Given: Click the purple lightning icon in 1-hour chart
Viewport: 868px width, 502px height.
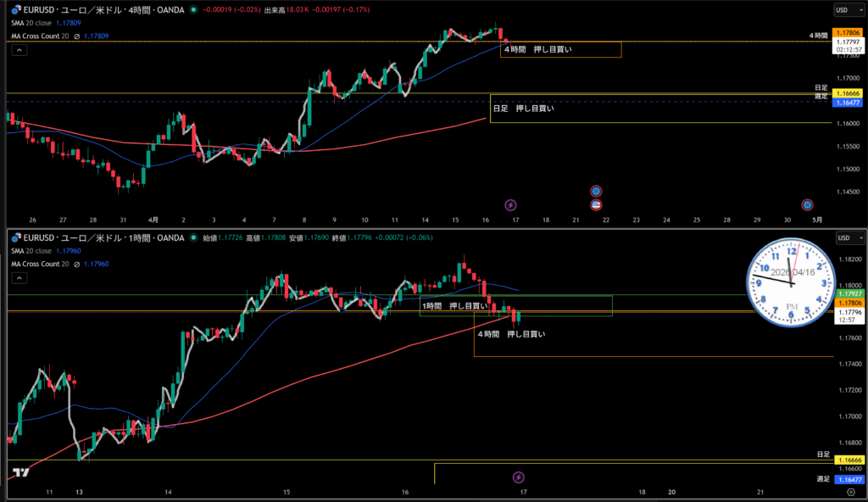Looking at the screenshot, I should point(519,477).
